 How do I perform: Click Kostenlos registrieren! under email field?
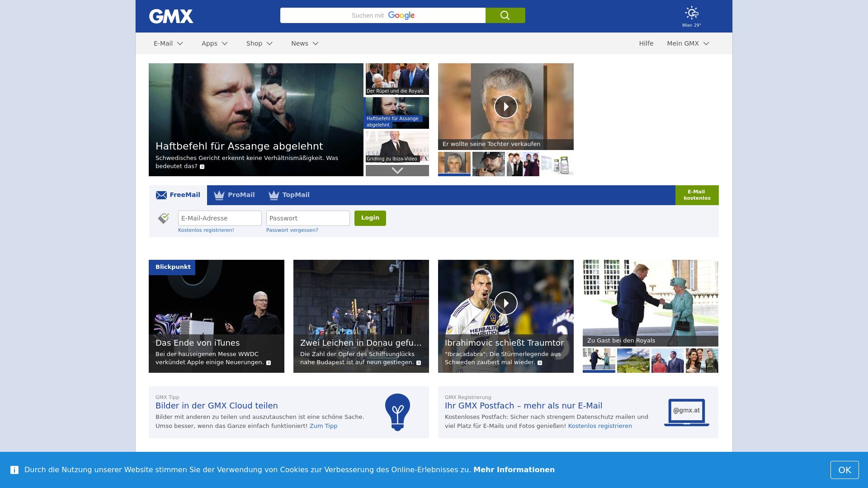[206, 230]
